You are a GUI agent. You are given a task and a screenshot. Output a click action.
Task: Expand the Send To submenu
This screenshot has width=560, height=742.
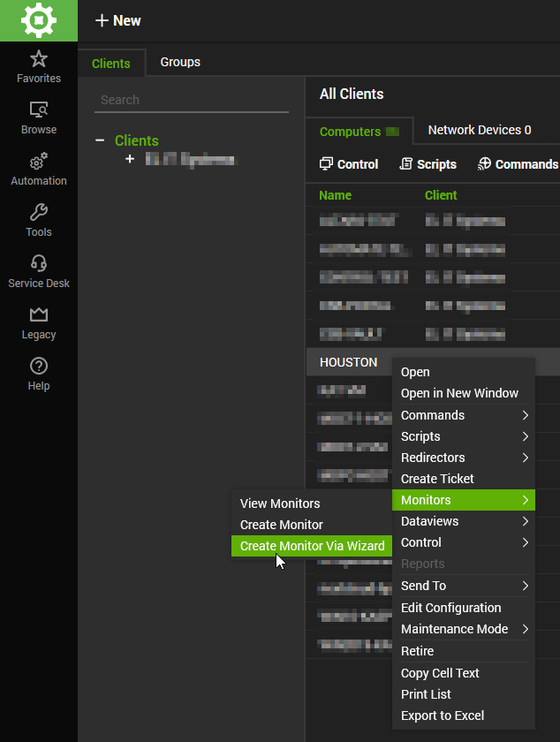[464, 586]
